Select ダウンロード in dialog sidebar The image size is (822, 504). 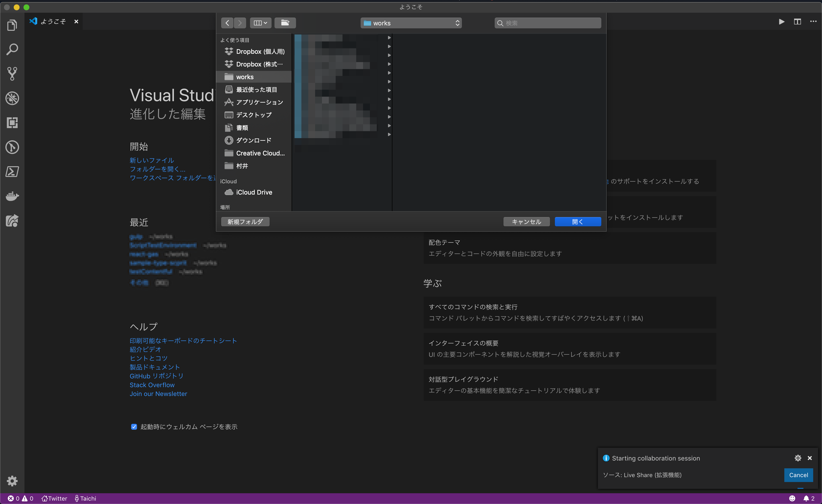coord(254,140)
